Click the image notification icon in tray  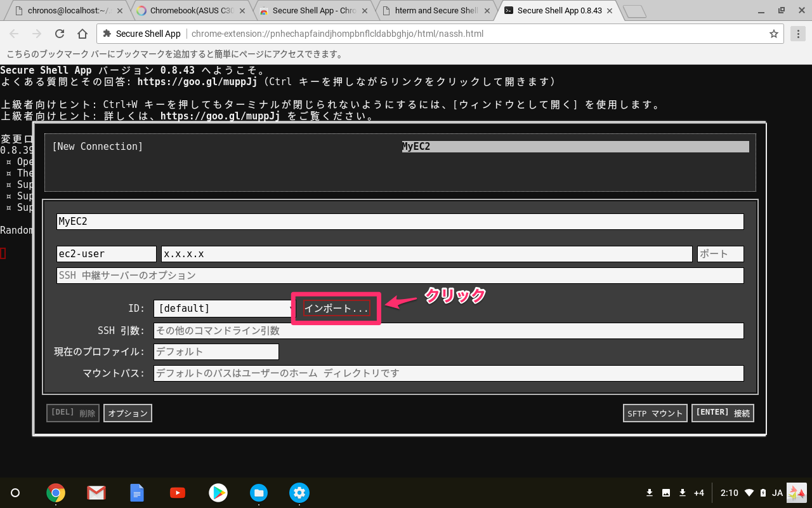click(x=666, y=493)
